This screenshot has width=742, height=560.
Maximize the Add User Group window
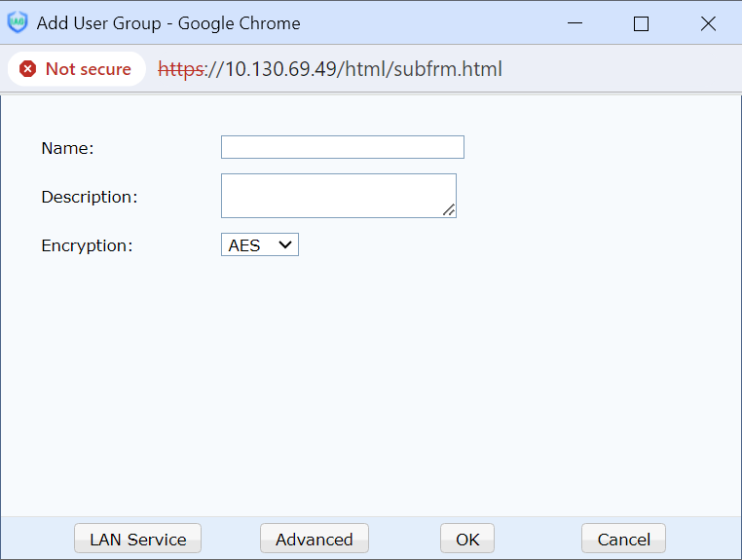(641, 23)
